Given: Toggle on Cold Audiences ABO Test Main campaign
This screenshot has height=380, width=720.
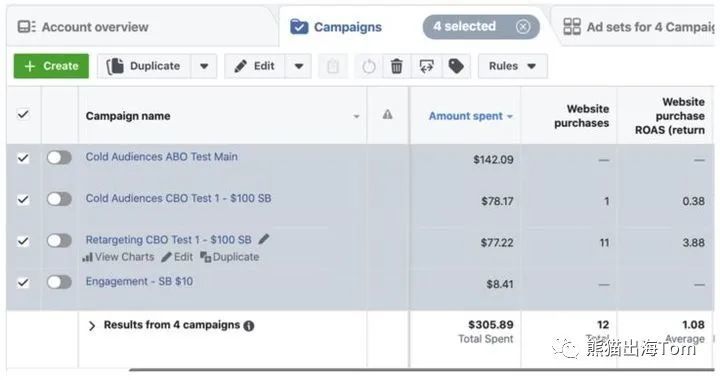Looking at the screenshot, I should click(x=59, y=157).
